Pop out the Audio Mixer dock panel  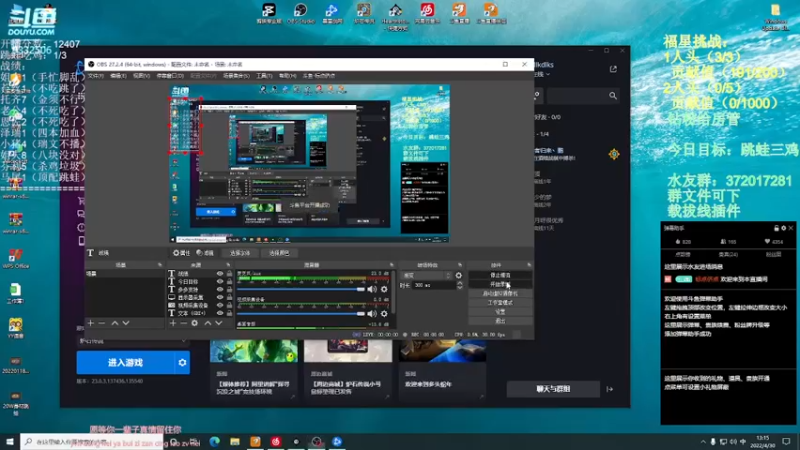click(x=392, y=265)
